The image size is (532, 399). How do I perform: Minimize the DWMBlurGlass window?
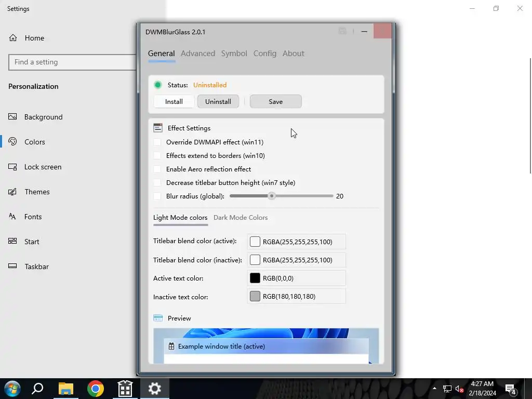[364, 32]
